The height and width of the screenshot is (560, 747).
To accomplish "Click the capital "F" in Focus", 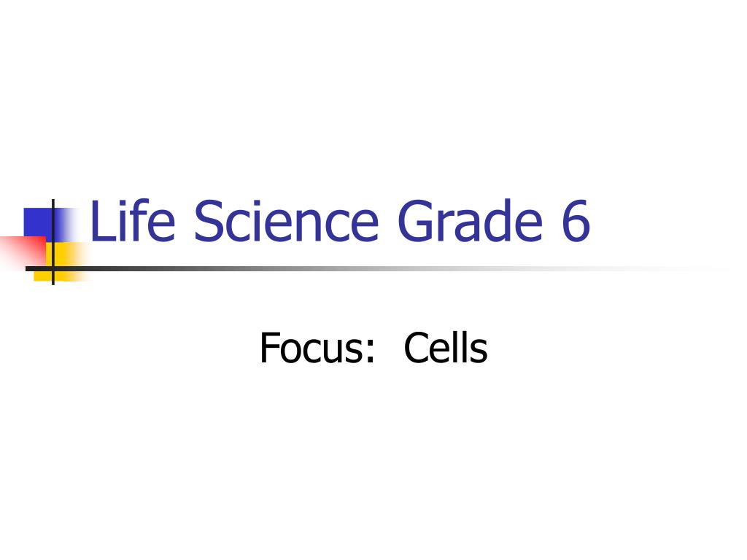I will click(x=268, y=348).
